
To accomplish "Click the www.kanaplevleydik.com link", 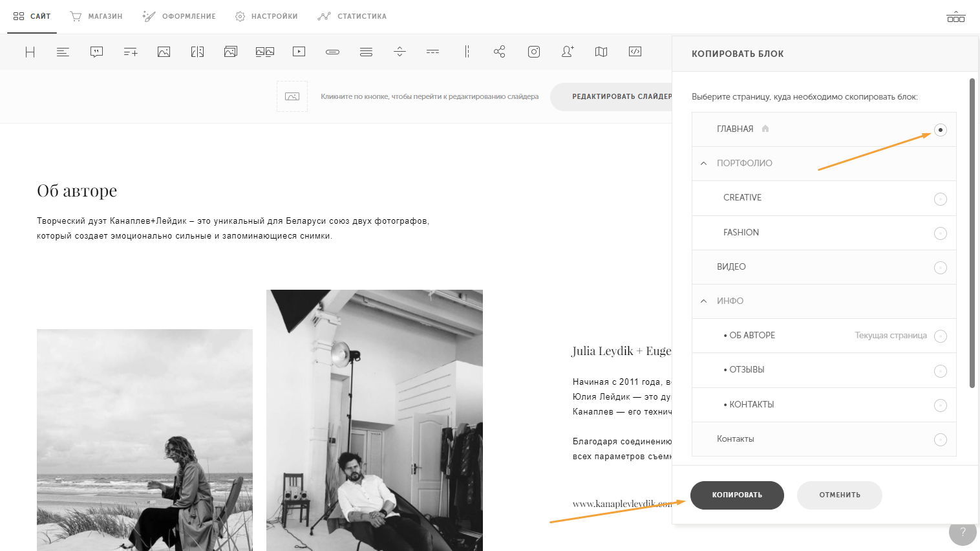I will (x=622, y=504).
